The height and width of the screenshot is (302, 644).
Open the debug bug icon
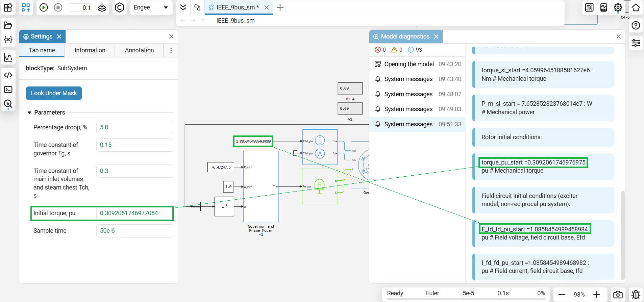point(636,295)
